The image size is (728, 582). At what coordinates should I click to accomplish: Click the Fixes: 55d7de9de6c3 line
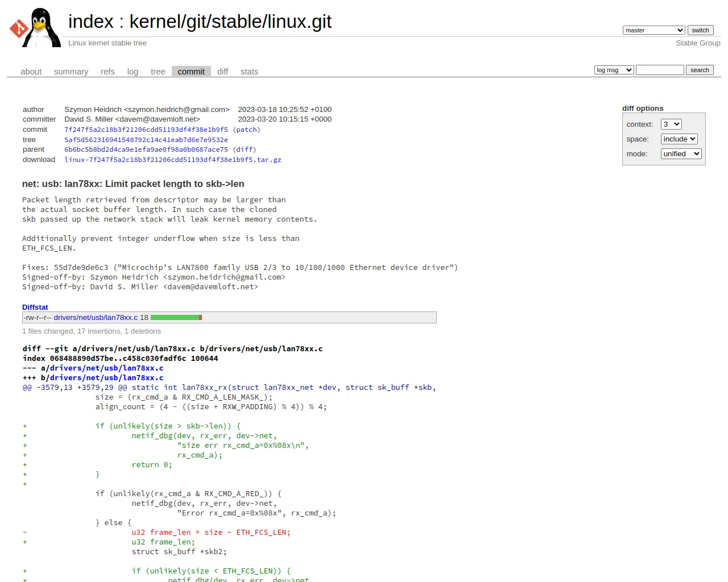240,268
